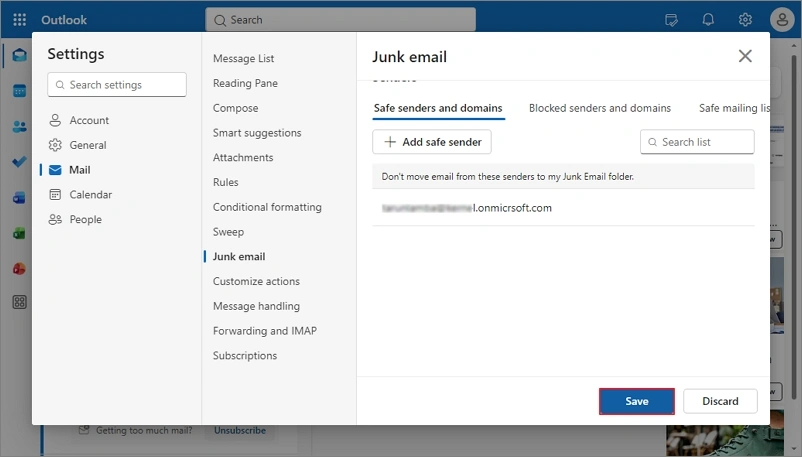This screenshot has height=457, width=802.
Task: Focus the Search settings field
Action: pyautogui.click(x=117, y=84)
